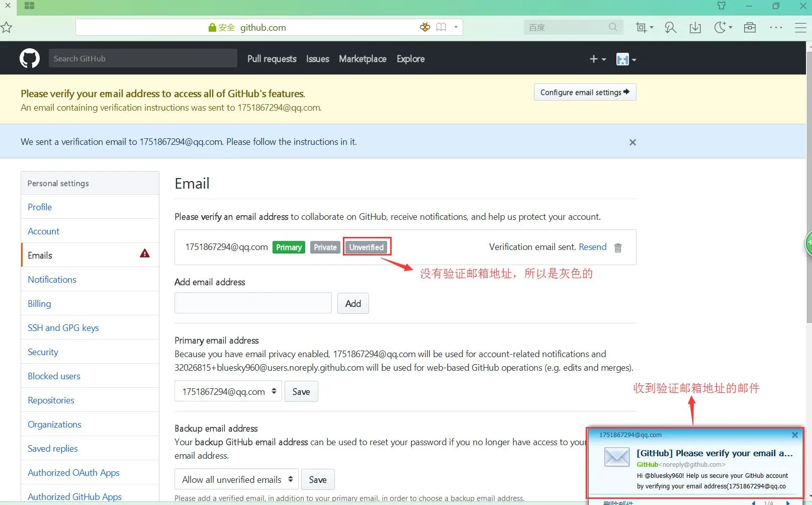Click the Unverified badge
Viewport: 812px width, 505px height.
point(367,247)
